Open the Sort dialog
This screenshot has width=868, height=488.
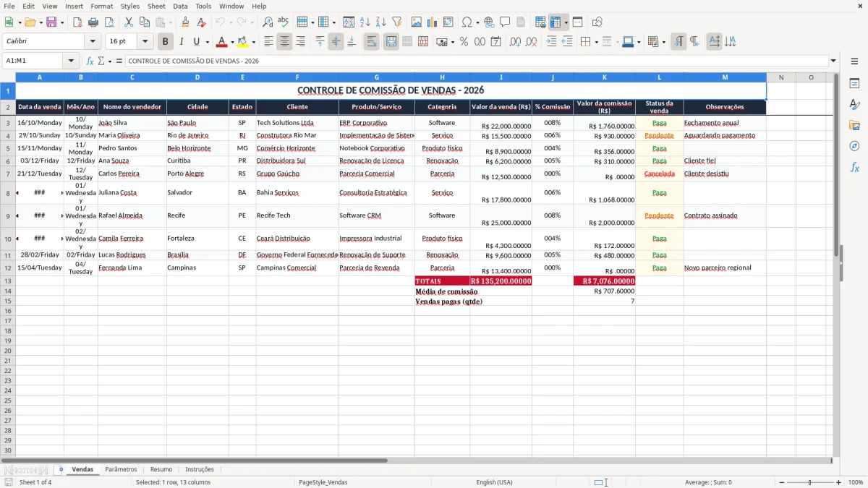coord(349,22)
